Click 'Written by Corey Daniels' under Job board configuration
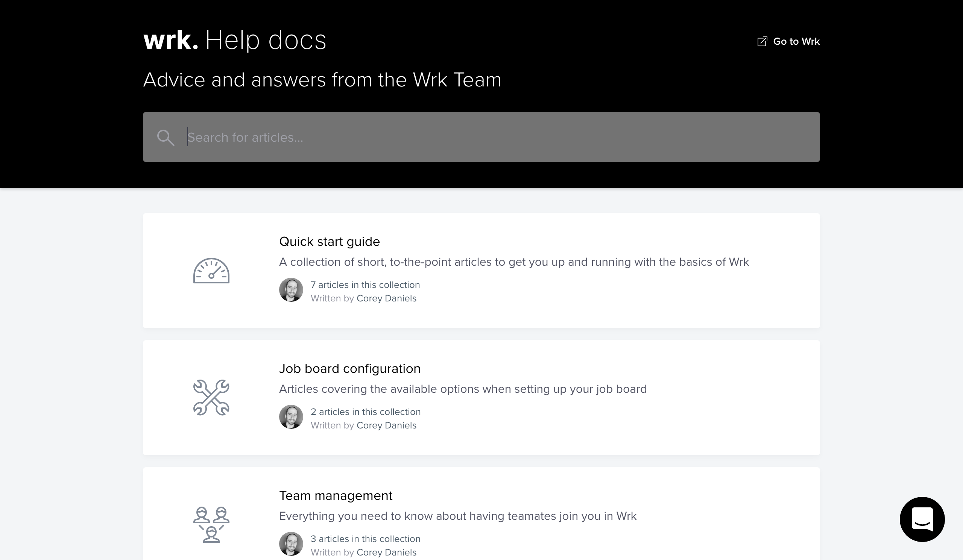 pyautogui.click(x=363, y=425)
